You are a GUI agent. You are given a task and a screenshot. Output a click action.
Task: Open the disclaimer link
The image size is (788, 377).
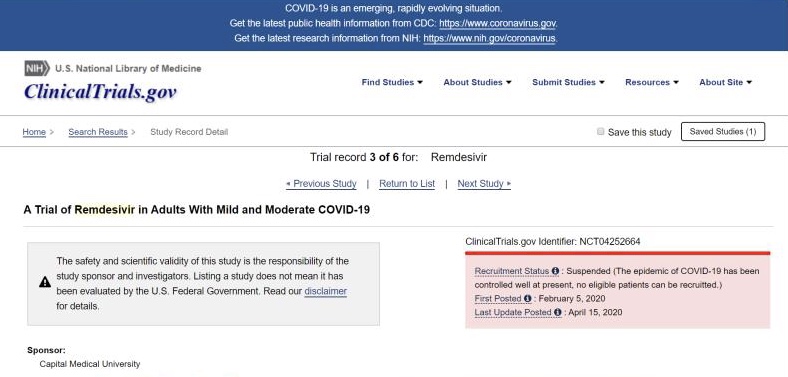point(326,291)
